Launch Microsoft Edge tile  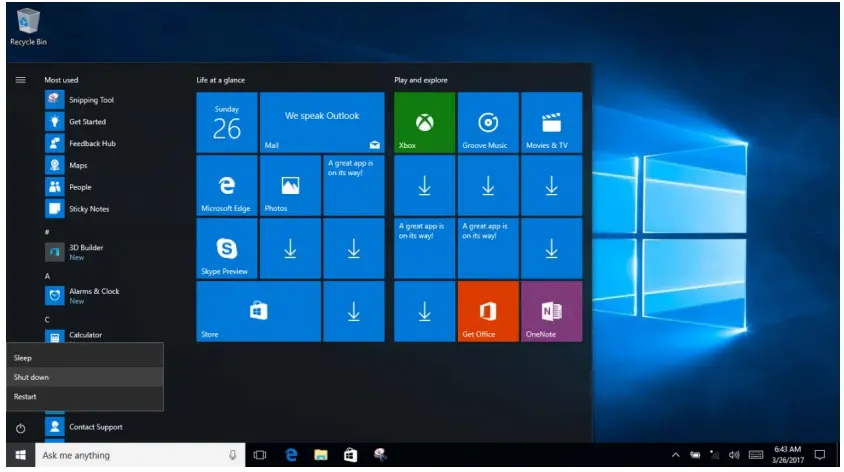click(x=227, y=185)
